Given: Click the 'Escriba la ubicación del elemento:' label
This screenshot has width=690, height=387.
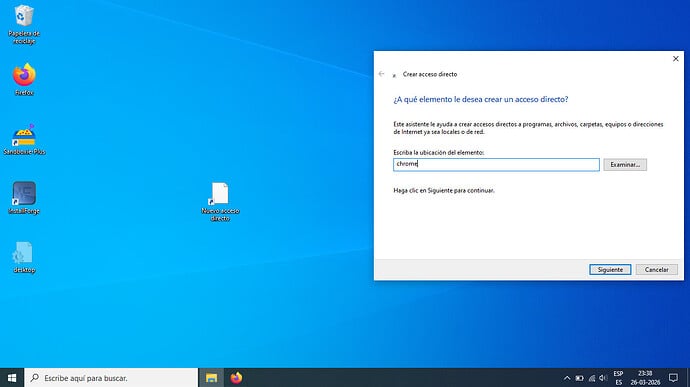Looking at the screenshot, I should (438, 152).
